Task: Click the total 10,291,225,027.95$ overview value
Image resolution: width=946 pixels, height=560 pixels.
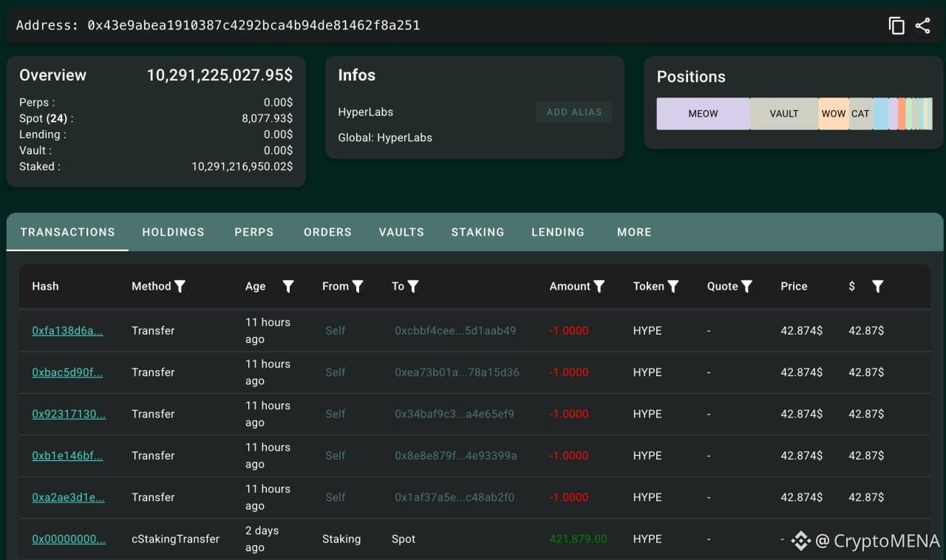Action: (220, 75)
